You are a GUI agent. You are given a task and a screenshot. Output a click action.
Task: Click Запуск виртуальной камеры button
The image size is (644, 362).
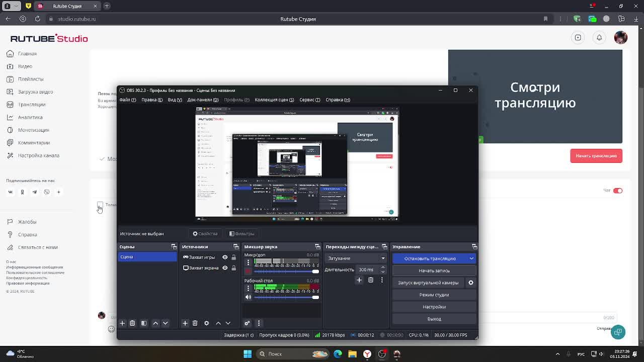[x=428, y=283]
